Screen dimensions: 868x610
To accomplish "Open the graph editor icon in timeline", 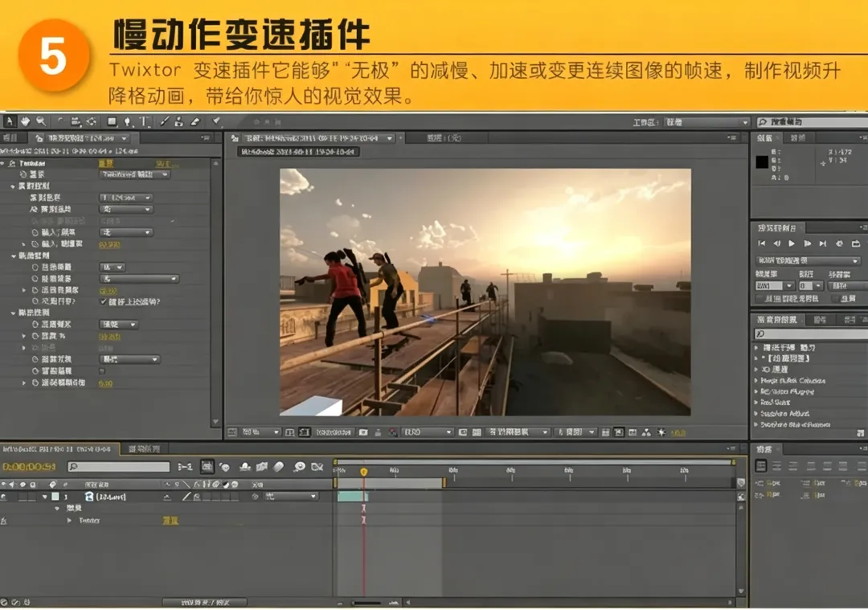I will point(317,467).
